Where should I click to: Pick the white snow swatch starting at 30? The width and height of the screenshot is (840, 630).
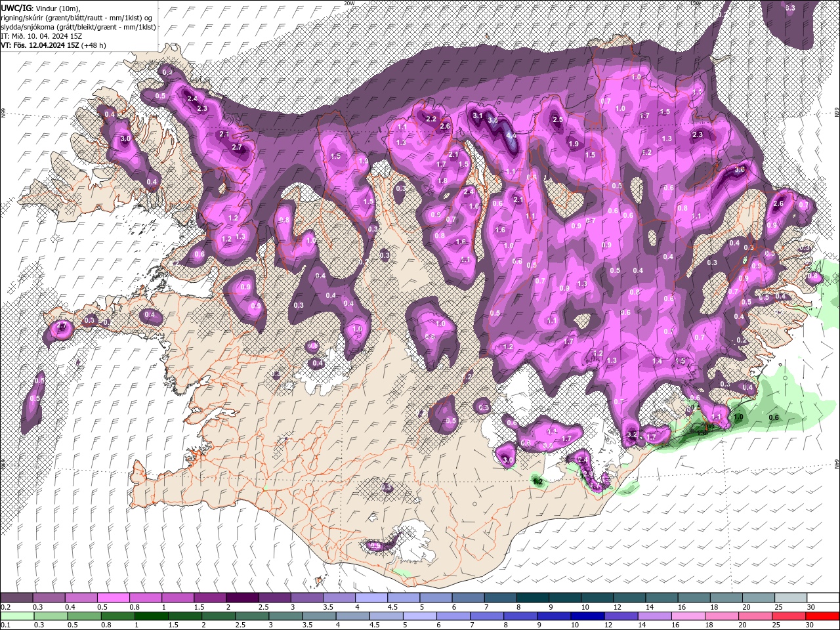tap(822, 598)
